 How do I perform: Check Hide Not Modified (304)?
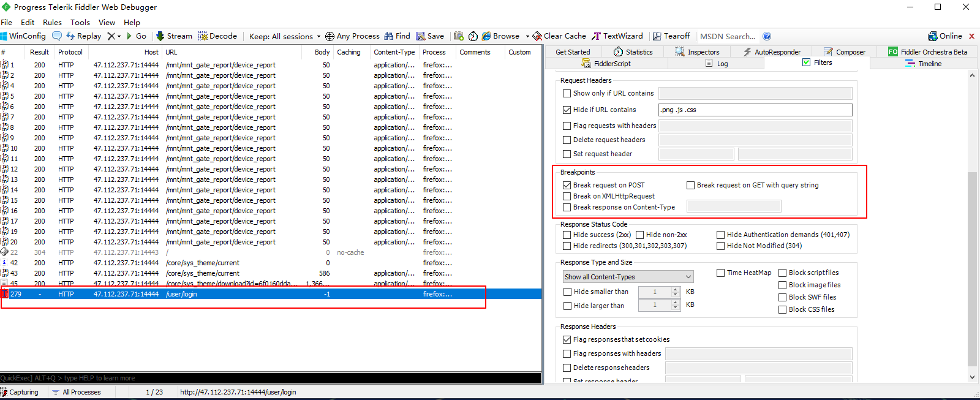point(720,246)
